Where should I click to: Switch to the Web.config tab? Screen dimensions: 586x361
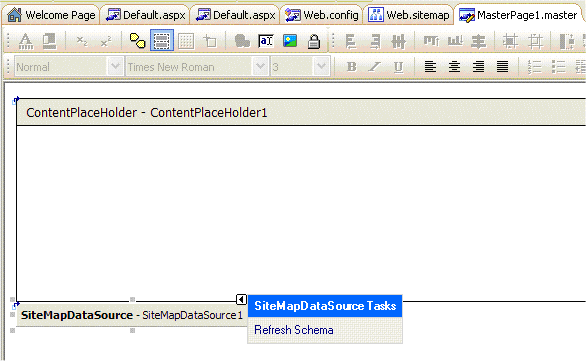322,15
